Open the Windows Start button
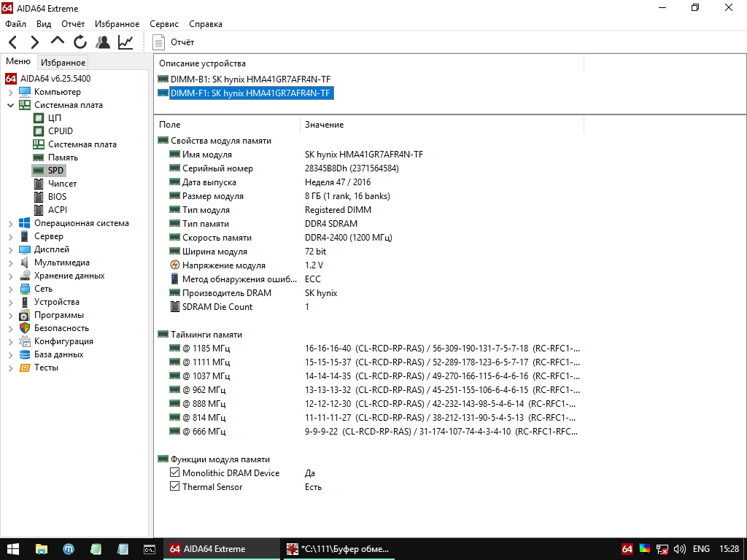The height and width of the screenshot is (560, 747). click(13, 549)
